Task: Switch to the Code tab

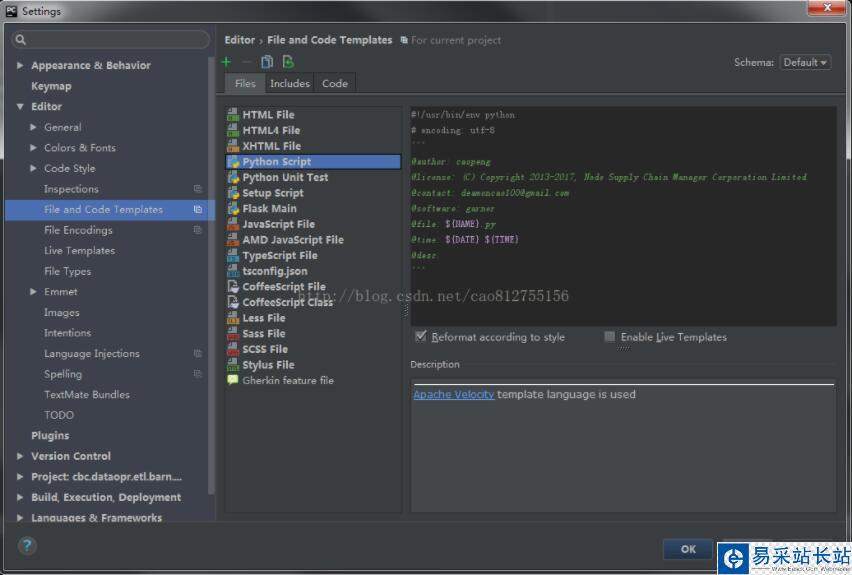Action: tap(335, 84)
